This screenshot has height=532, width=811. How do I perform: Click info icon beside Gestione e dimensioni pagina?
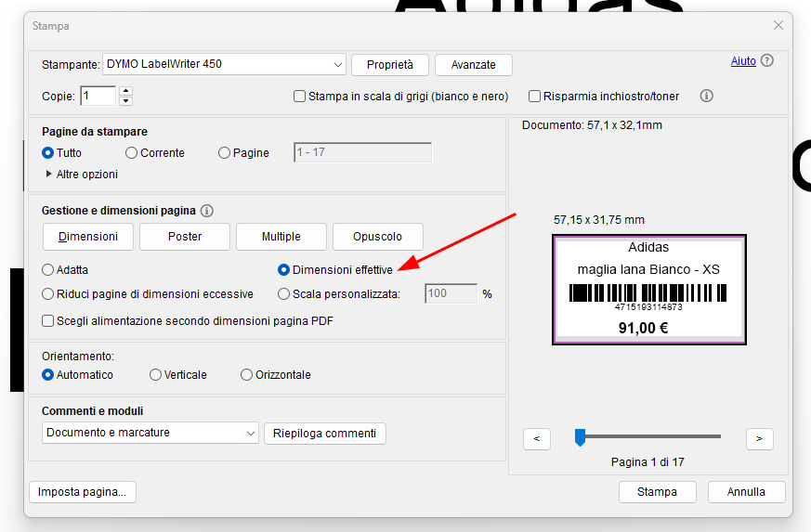click(x=207, y=211)
